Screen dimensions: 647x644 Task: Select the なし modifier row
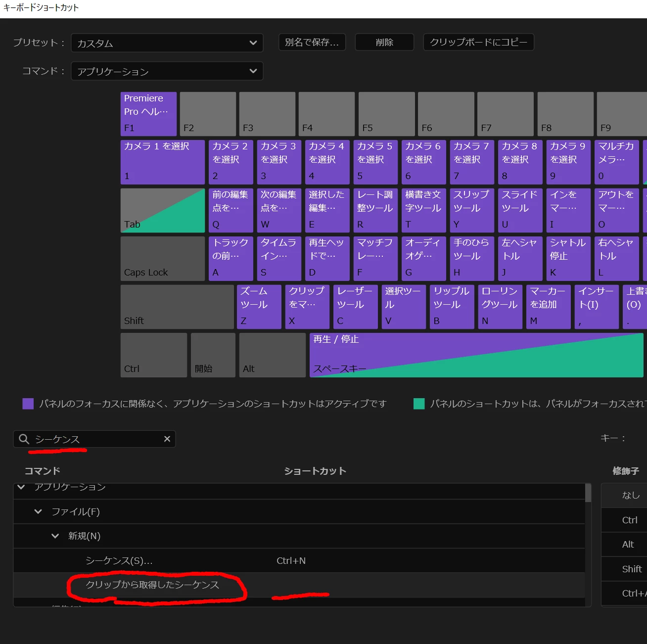(x=624, y=495)
